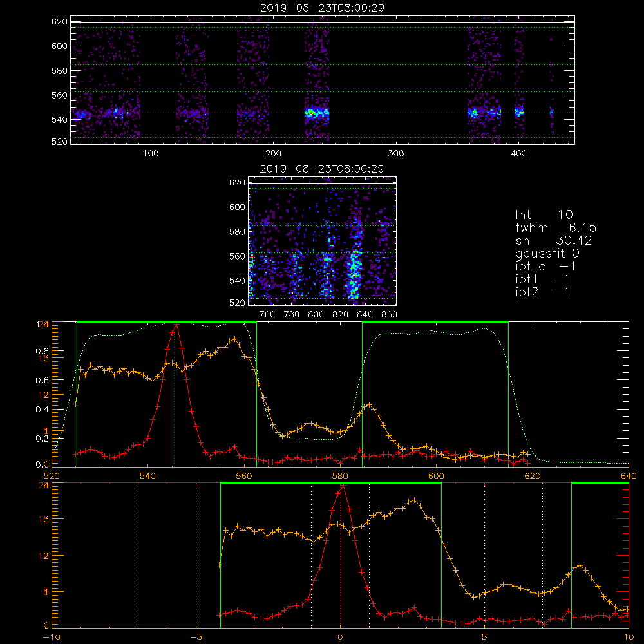The width and height of the screenshot is (644, 644).
Task: Select the 'ipt_c -1' readout text
Action: pos(545,267)
